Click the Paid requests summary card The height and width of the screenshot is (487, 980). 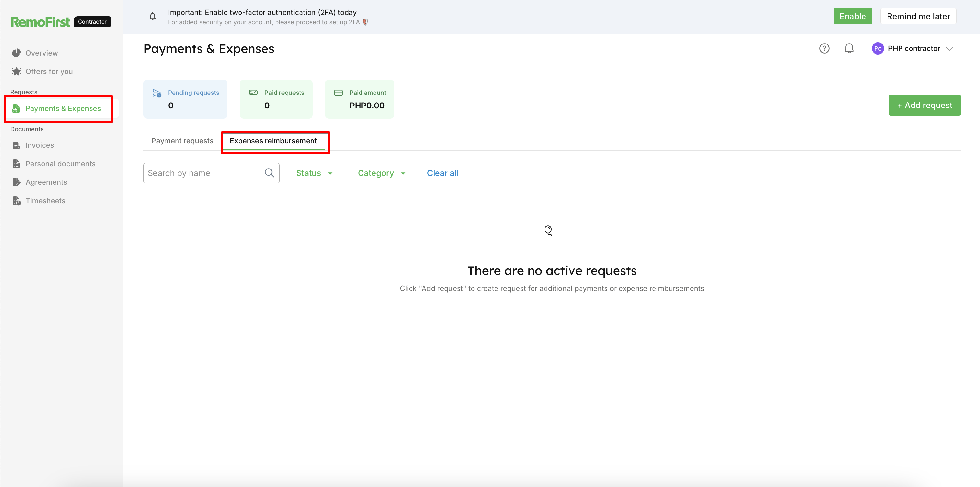[276, 99]
